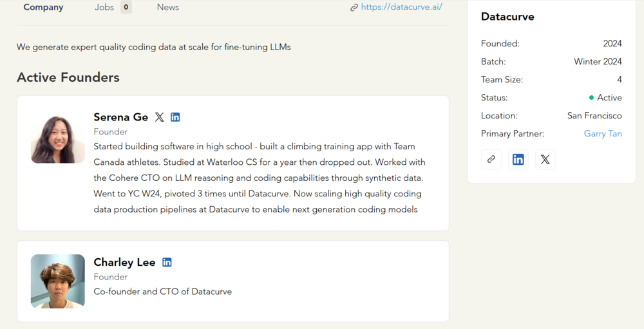Visit the datacurve.ai website link
Image resolution: width=644 pixels, height=329 pixels.
401,7
